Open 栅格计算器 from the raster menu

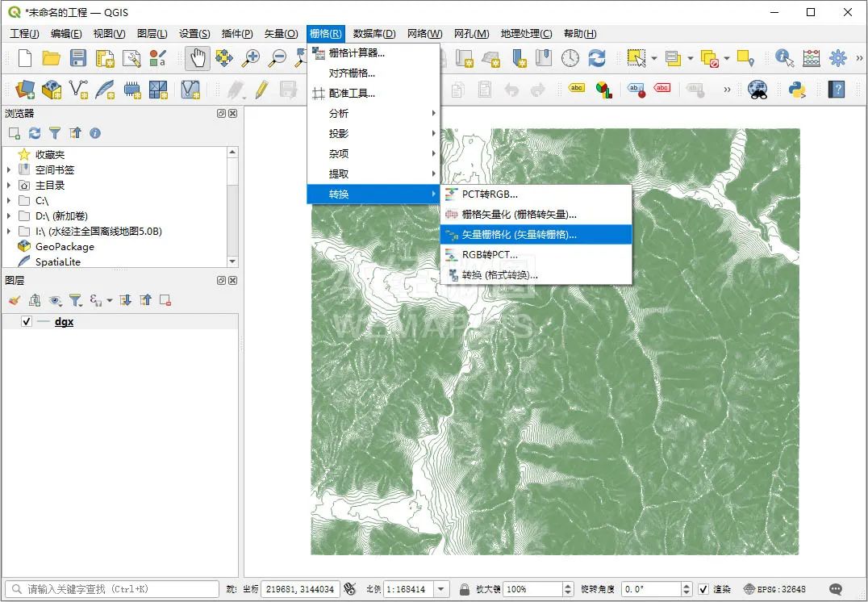pyautogui.click(x=373, y=52)
